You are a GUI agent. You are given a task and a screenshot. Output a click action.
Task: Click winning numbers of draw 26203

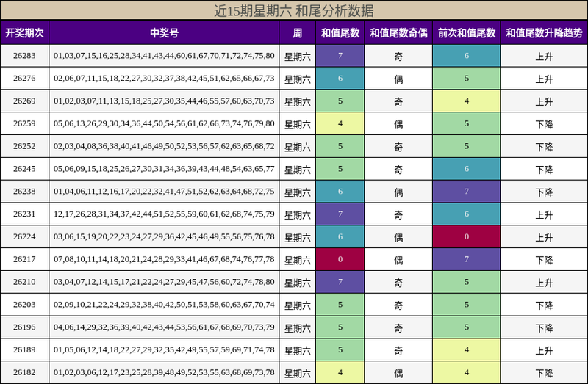(x=164, y=305)
